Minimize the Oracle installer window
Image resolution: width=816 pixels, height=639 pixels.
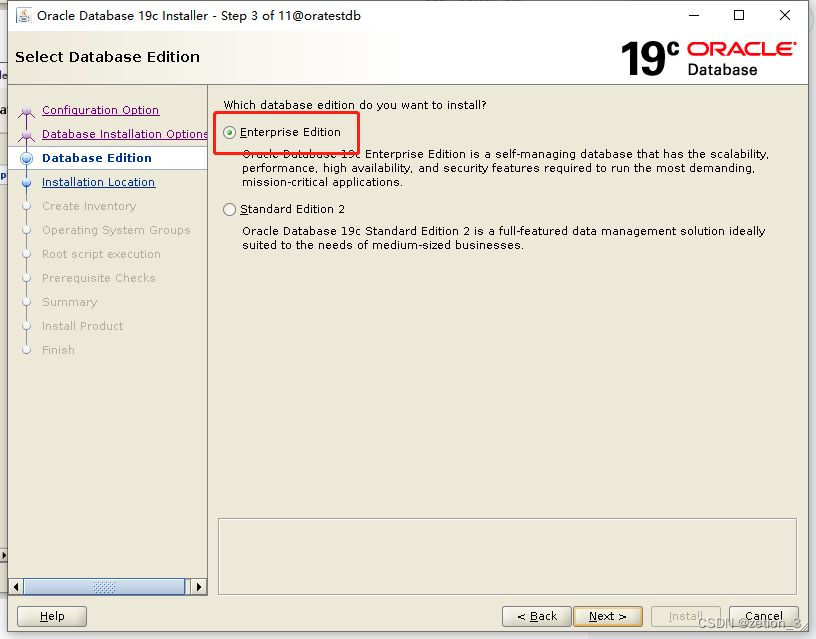[x=694, y=16]
